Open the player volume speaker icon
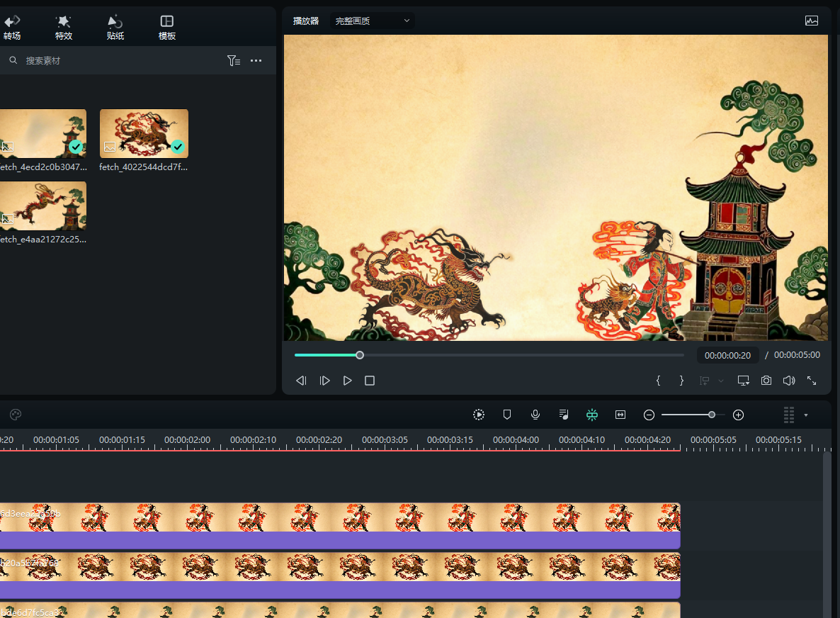 click(789, 381)
